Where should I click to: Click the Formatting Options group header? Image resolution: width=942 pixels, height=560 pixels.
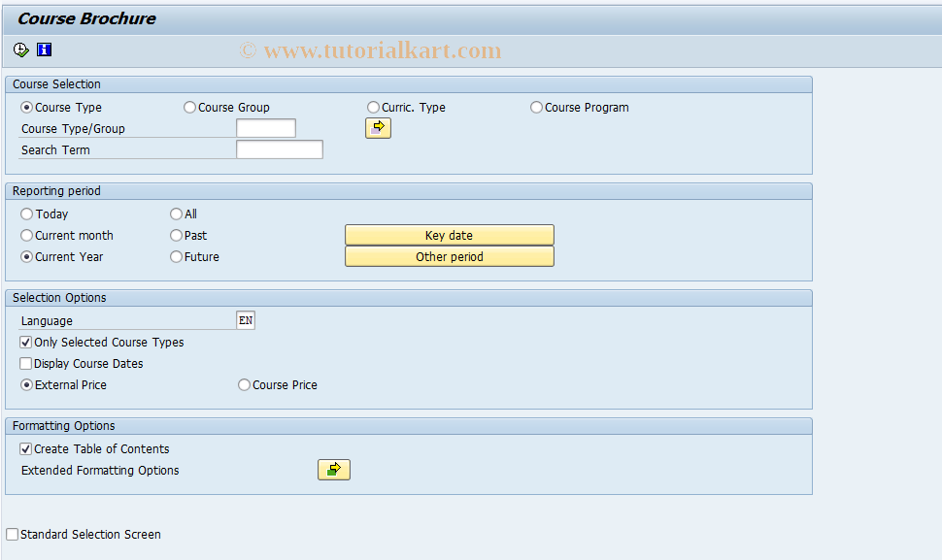[x=409, y=426]
